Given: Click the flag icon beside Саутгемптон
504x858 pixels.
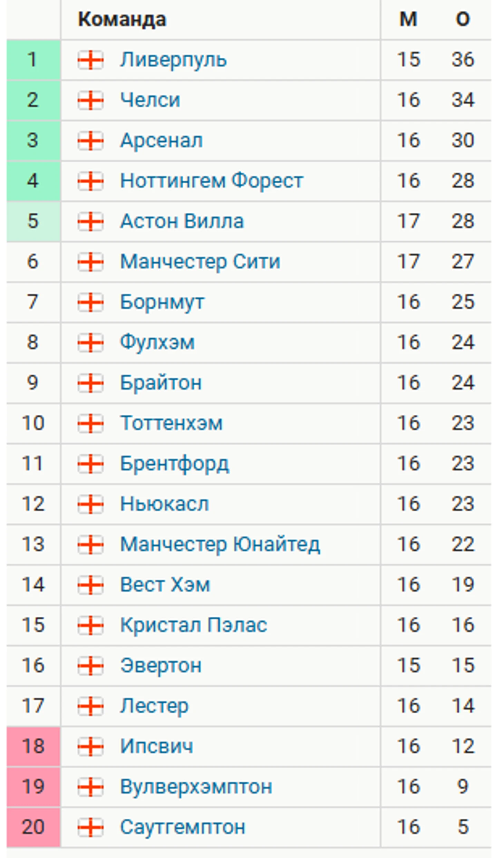Looking at the screenshot, I should pos(90,827).
